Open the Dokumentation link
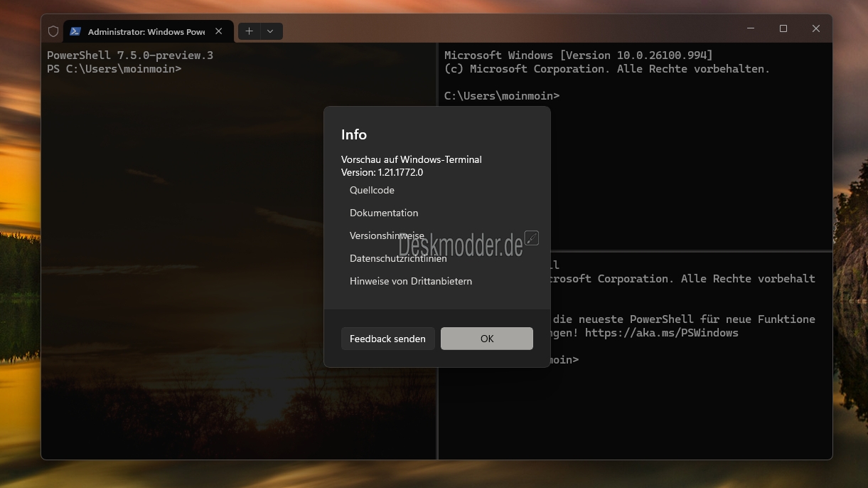868x488 pixels. coord(384,213)
